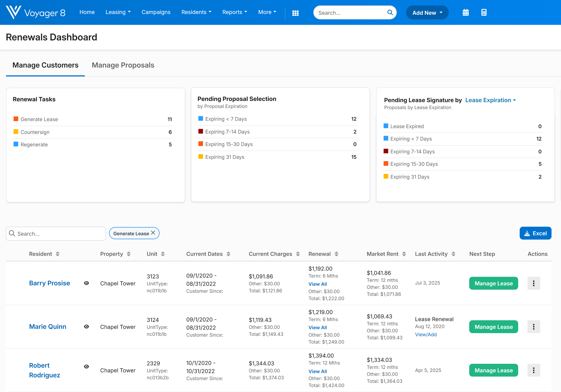561x392 pixels.
Task: Click unit 3123 in the table
Action: pyautogui.click(x=153, y=276)
